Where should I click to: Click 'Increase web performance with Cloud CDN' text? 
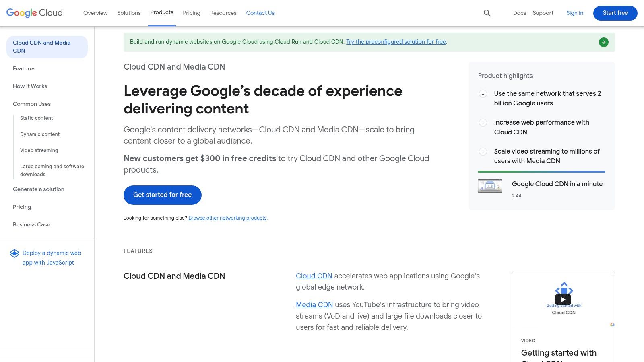541,127
